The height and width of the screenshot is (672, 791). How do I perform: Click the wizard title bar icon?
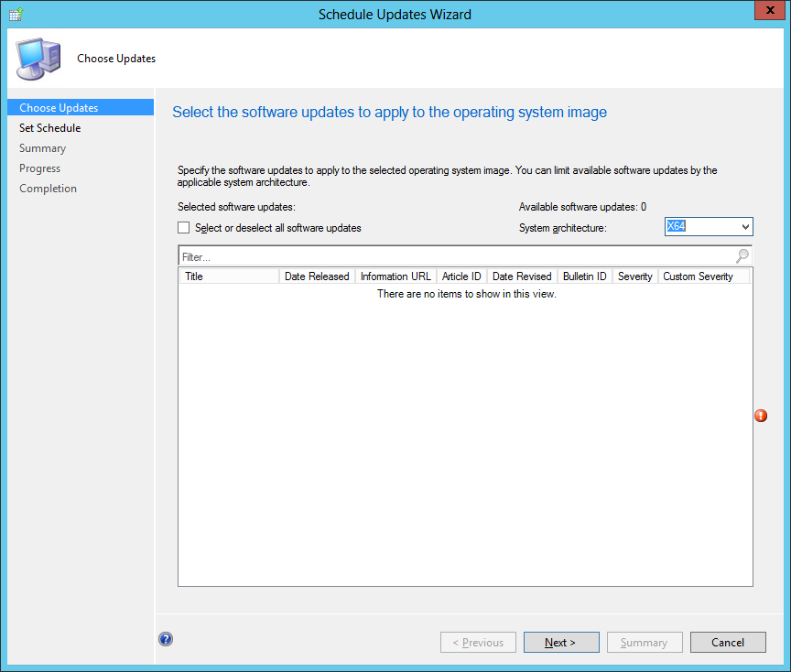coord(16,14)
